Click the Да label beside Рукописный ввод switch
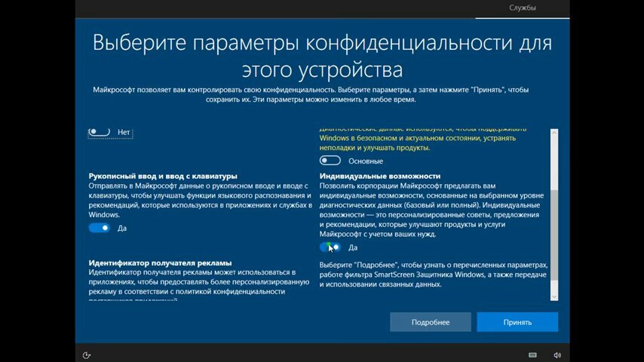 122,228
